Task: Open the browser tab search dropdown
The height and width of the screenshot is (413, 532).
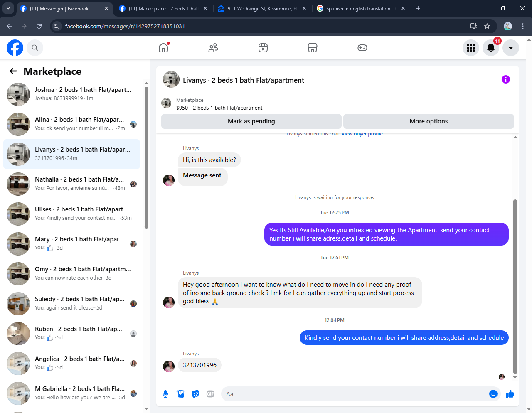Action: [8, 8]
